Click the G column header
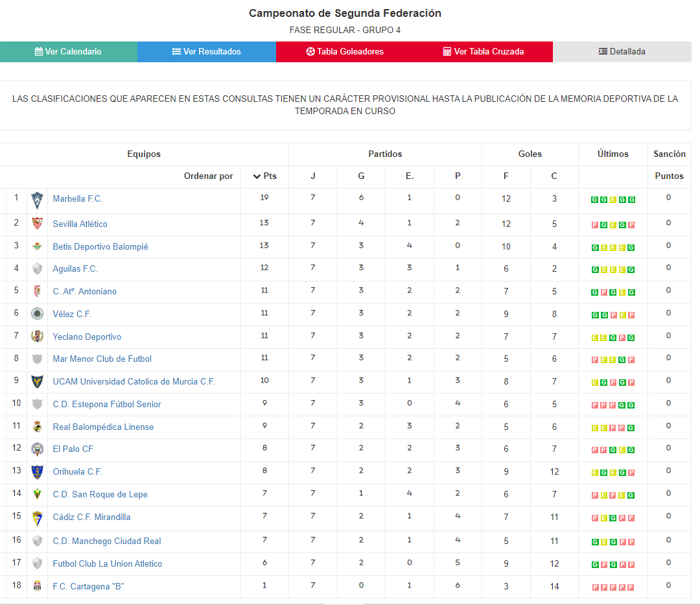The height and width of the screenshot is (605, 700). [361, 176]
